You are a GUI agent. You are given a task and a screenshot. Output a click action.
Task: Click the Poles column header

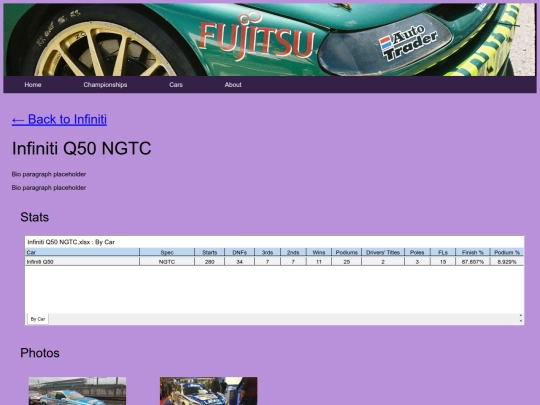417,252
